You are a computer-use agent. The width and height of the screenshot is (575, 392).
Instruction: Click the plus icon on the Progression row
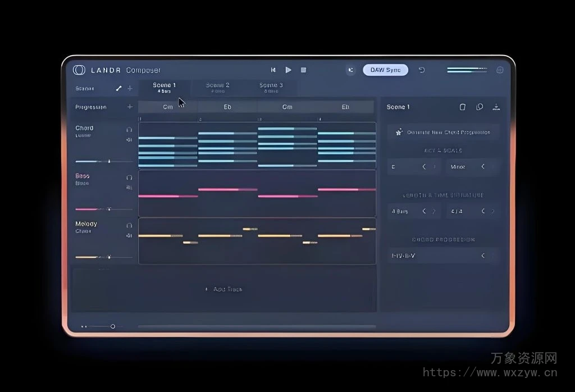[129, 107]
